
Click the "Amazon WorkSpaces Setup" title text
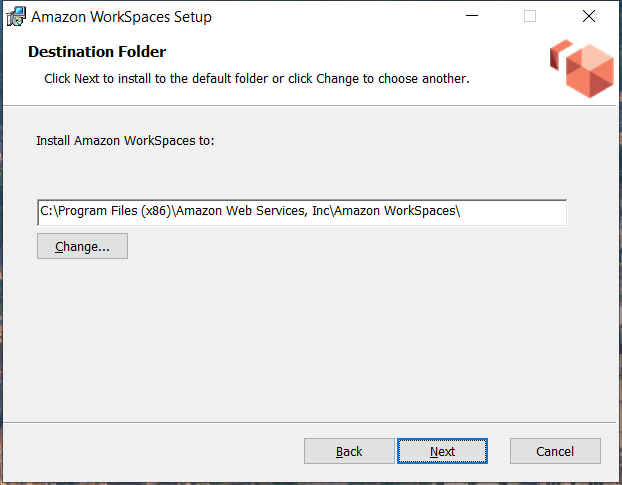(x=122, y=17)
